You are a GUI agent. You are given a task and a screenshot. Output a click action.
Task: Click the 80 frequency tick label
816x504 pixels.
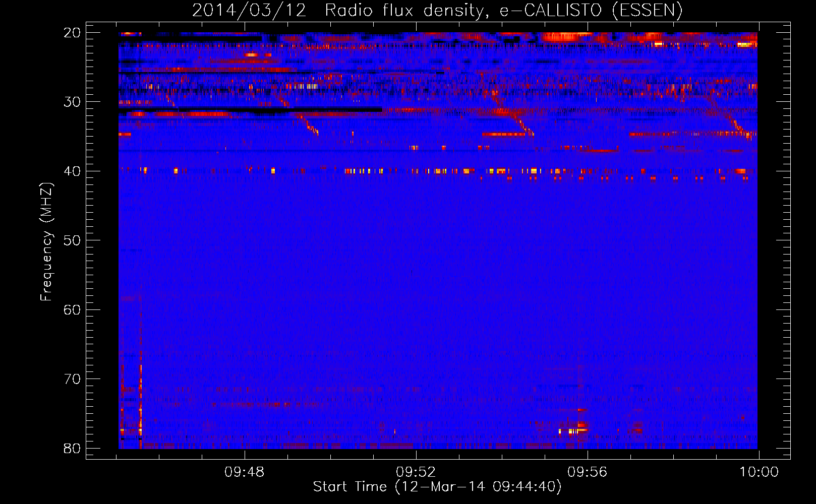pos(72,448)
